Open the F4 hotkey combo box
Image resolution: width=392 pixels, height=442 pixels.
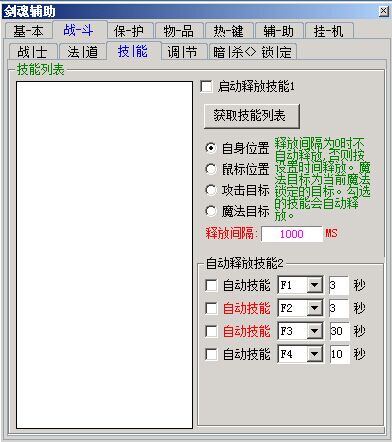[300, 354]
